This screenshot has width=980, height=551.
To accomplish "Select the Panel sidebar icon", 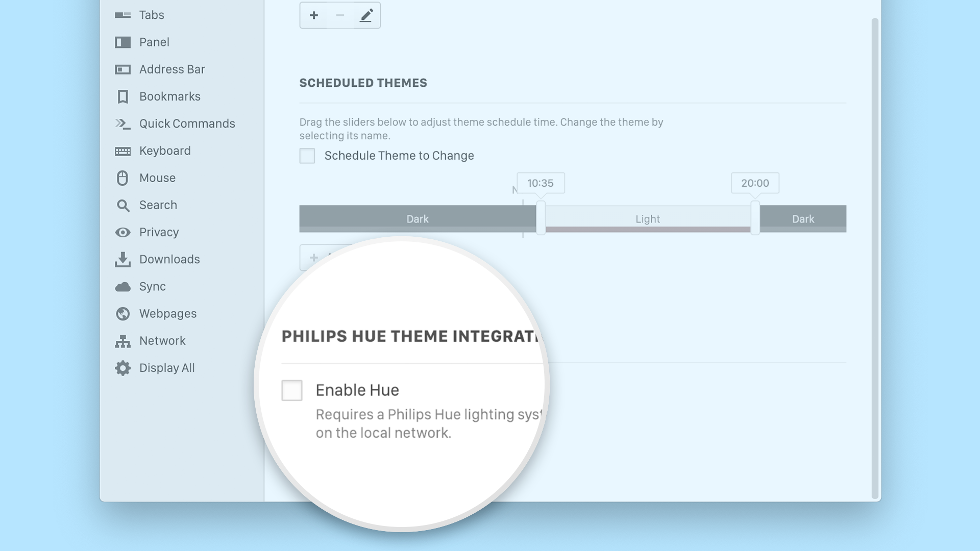I will [122, 42].
